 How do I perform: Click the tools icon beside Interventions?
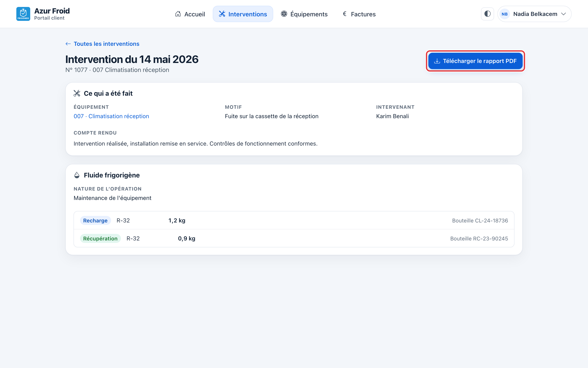[x=222, y=14]
